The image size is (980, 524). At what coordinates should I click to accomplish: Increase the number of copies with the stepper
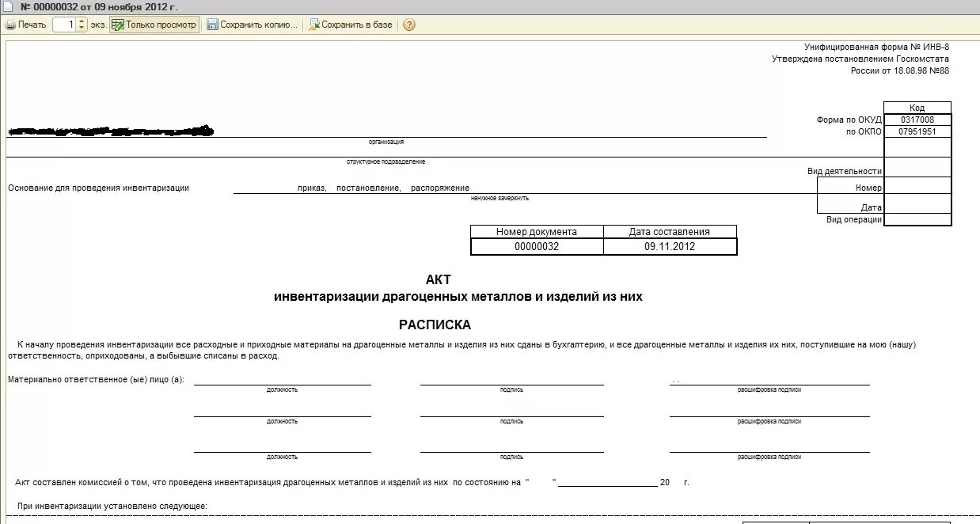(82, 21)
